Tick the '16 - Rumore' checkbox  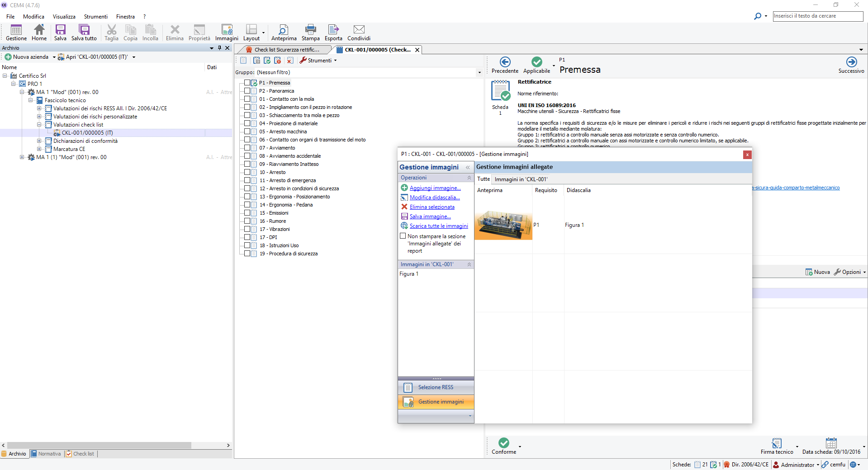click(x=247, y=221)
